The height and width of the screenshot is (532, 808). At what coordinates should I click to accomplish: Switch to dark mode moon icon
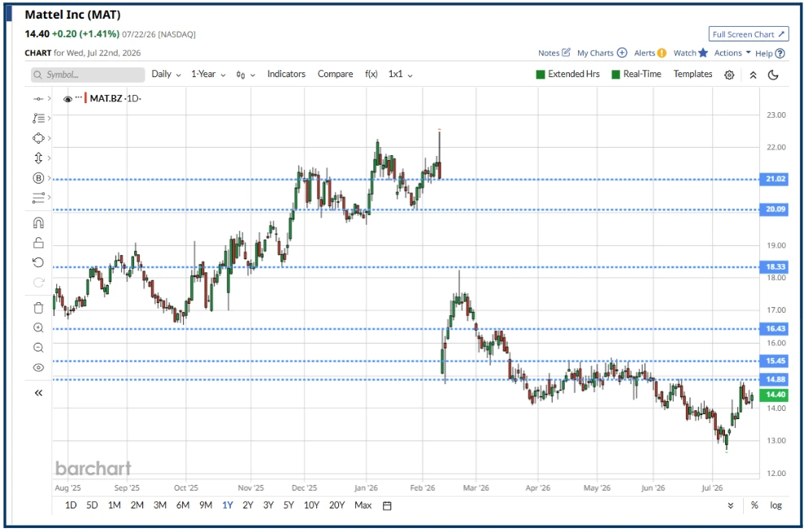(773, 76)
